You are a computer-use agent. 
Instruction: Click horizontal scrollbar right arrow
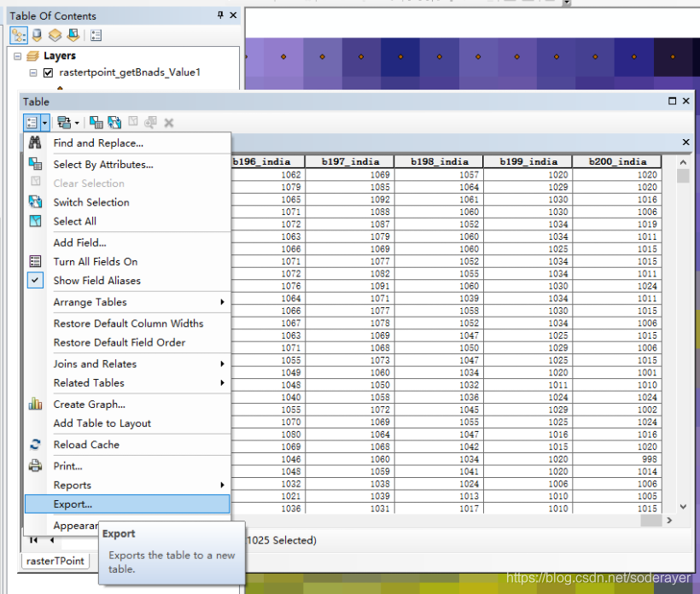[669, 521]
